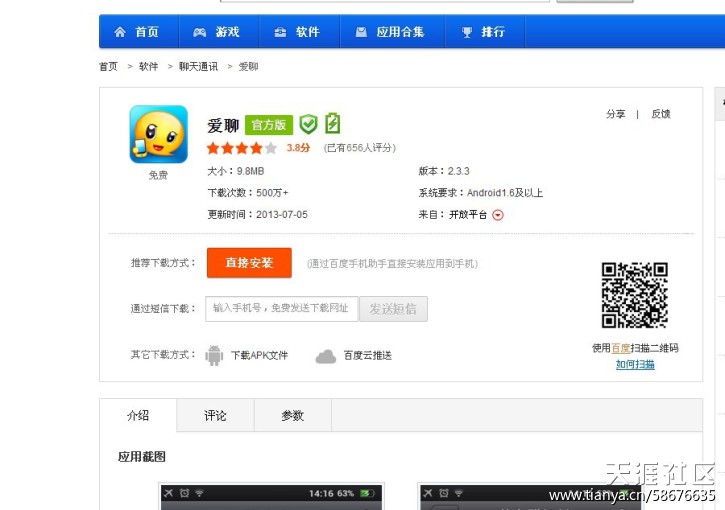Click the trophy icon beside 排行
The height and width of the screenshot is (510, 725).
(x=467, y=32)
